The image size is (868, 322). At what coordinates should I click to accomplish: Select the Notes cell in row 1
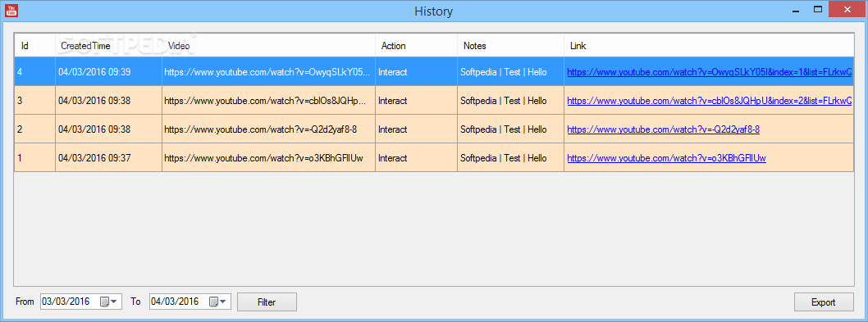(510, 157)
